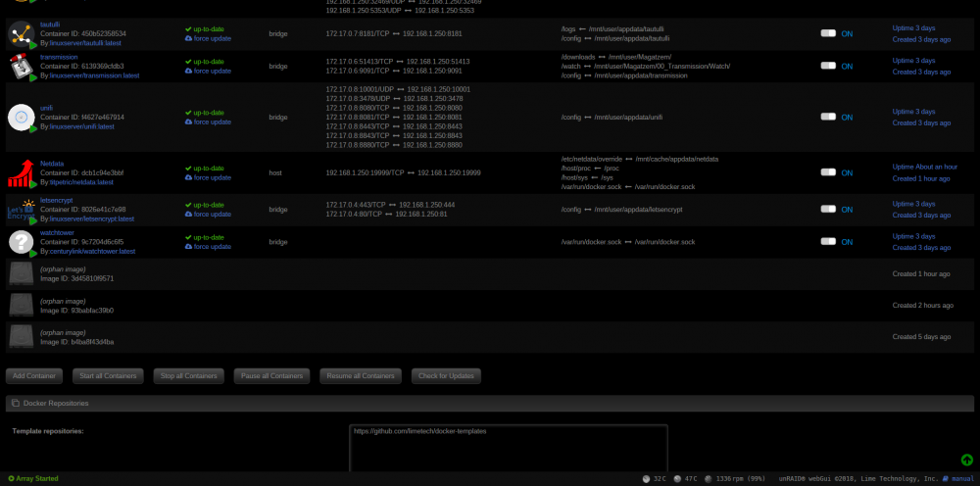Screen dimensions: 980x486
Task: Click the 47 C temperature icon
Action: point(677,479)
